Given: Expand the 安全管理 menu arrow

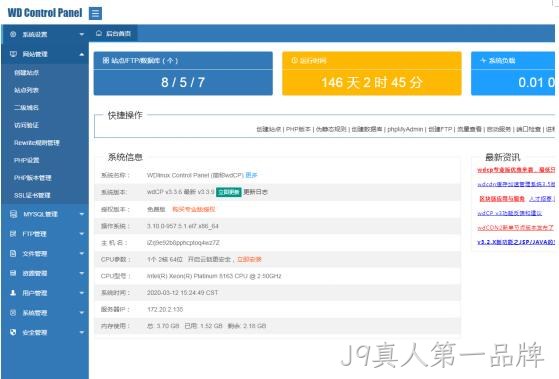Looking at the screenshot, I should pyautogui.click(x=82, y=332).
